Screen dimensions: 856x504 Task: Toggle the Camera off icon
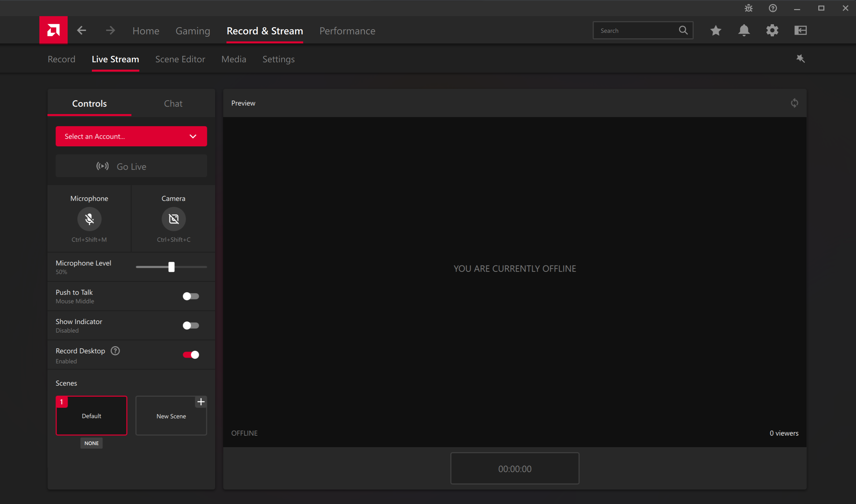coord(173,219)
